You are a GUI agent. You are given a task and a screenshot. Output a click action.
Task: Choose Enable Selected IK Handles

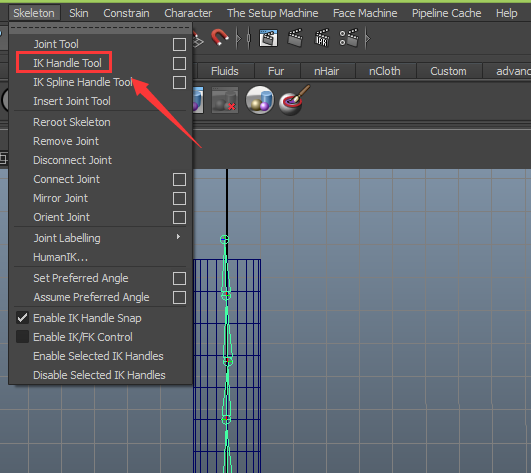pos(98,356)
